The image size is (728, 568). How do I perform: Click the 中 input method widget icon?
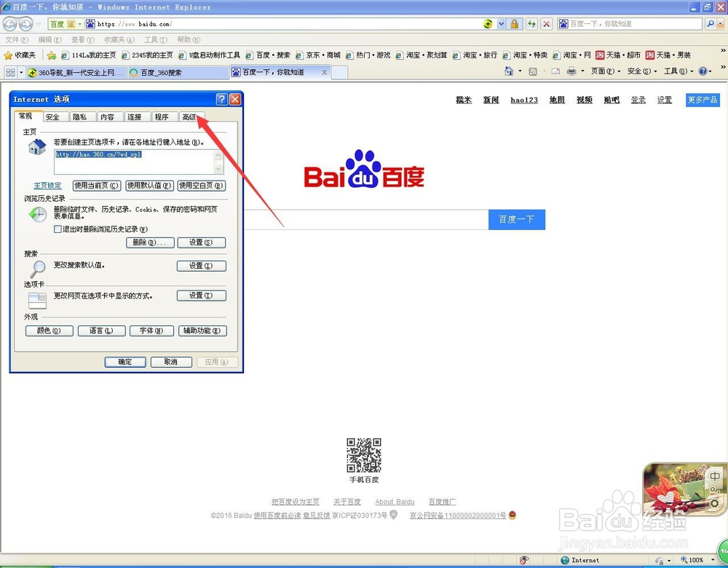pos(715,476)
